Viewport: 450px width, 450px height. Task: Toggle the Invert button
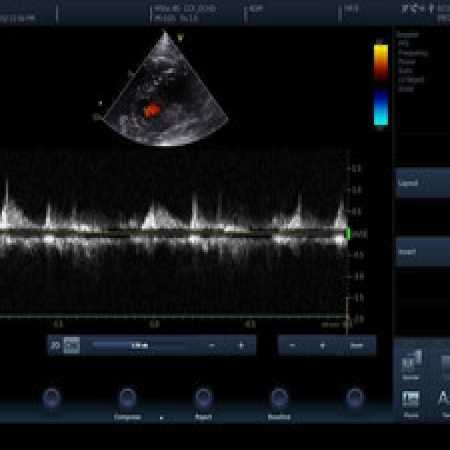click(423, 252)
